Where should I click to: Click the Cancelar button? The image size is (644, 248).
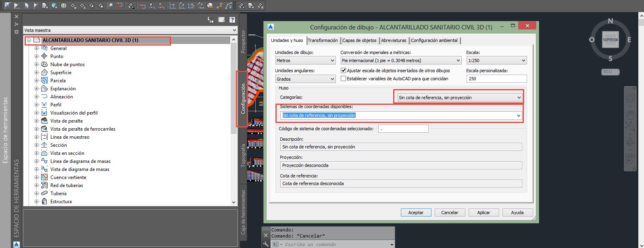(450, 213)
